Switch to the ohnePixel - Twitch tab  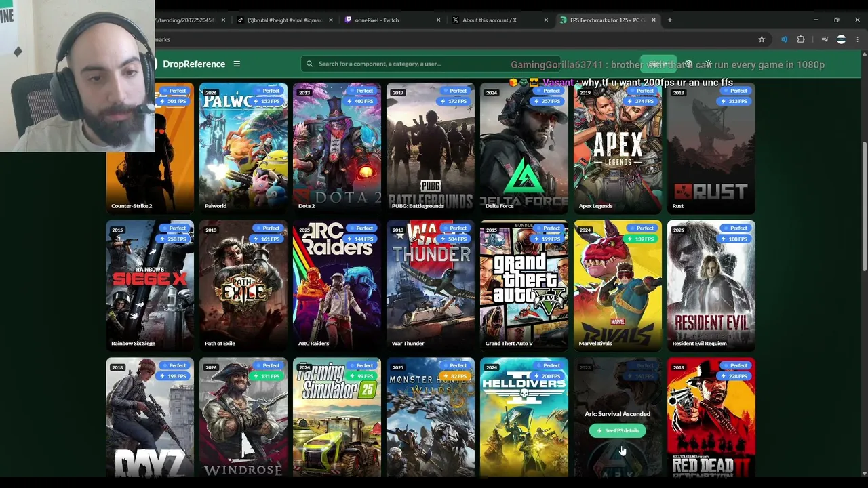392,20
